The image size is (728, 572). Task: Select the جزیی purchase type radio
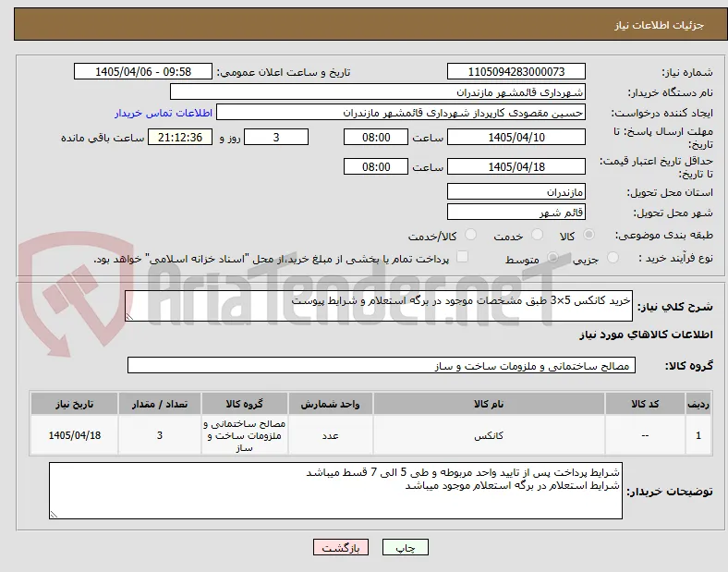click(613, 258)
